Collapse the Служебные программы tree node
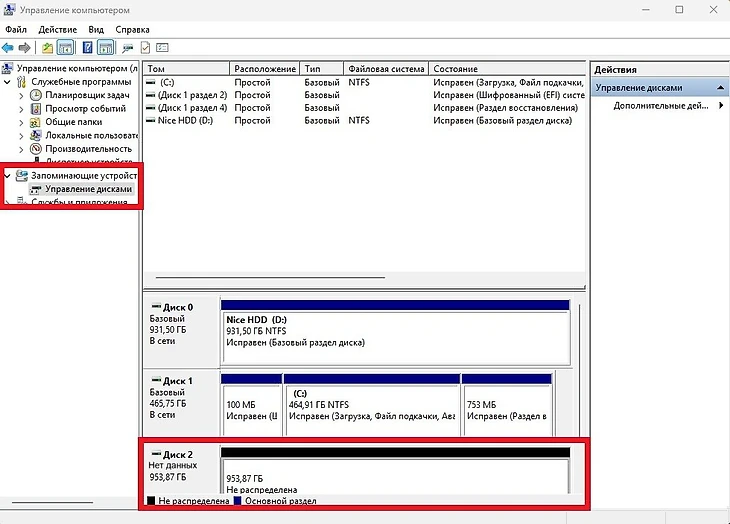The image size is (730, 524). click(x=8, y=82)
